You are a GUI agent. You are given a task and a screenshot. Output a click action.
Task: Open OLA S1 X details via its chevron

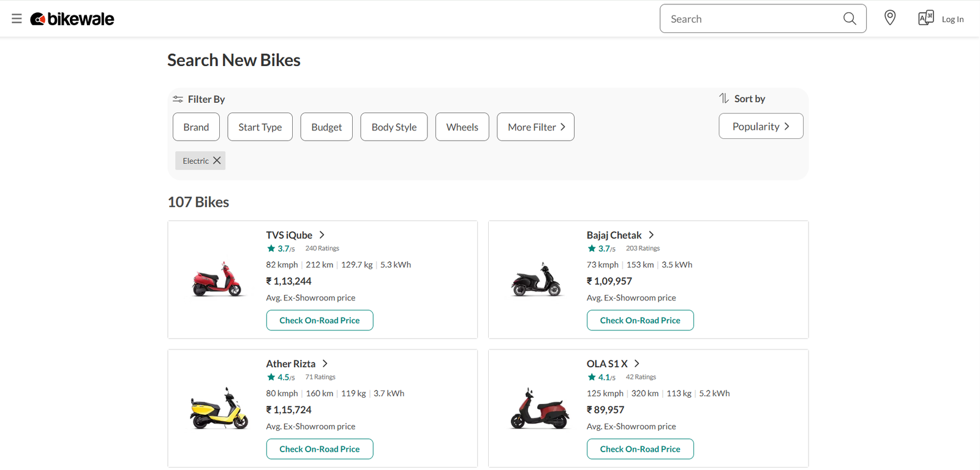coord(637,364)
